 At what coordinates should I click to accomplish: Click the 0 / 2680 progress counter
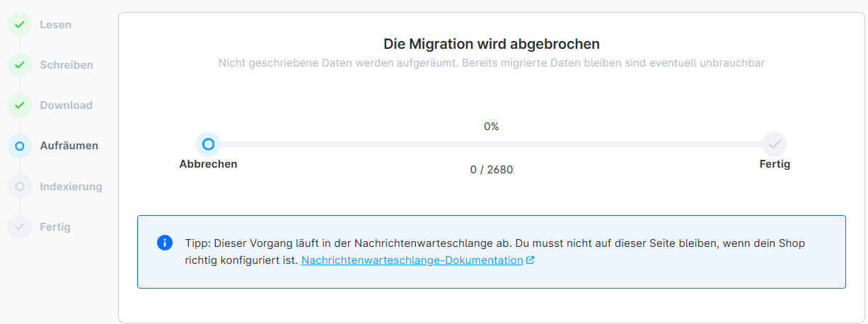click(491, 170)
